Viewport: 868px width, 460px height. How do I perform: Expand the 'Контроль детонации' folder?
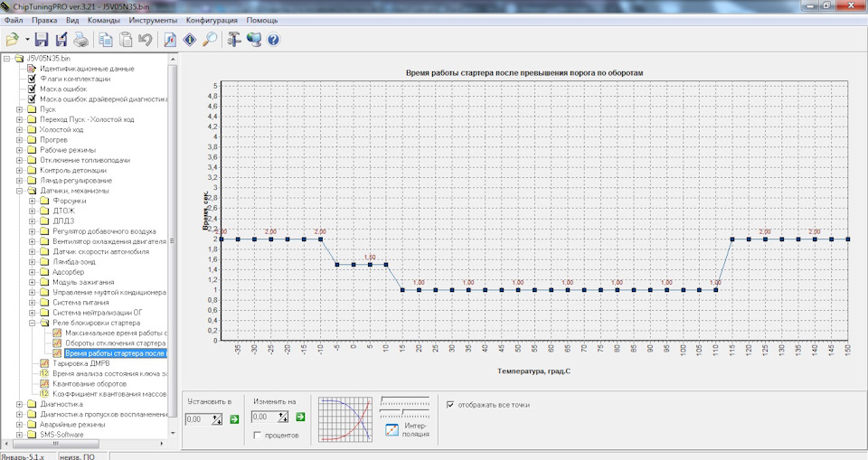[x=19, y=171]
